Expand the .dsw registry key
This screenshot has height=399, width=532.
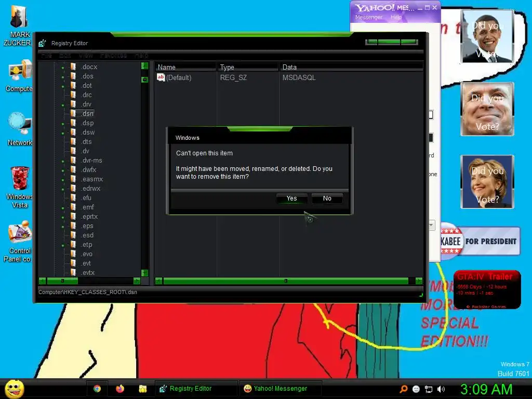coord(63,134)
